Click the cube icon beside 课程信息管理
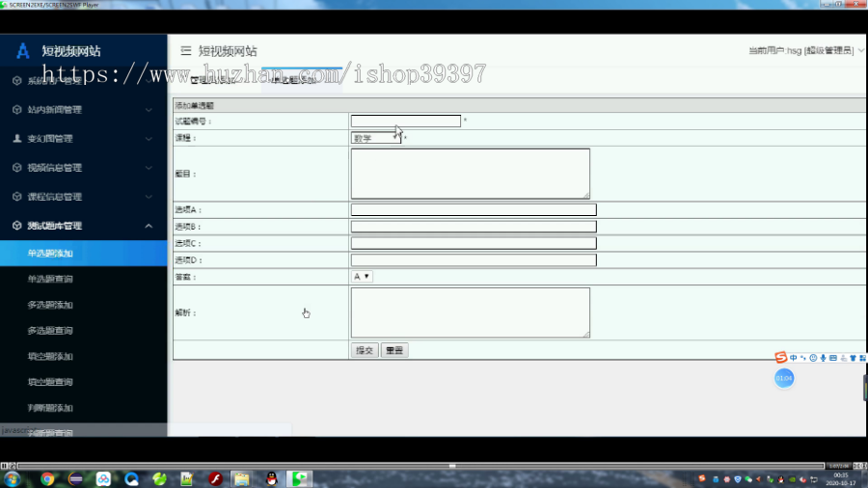The image size is (868, 488). click(x=17, y=197)
